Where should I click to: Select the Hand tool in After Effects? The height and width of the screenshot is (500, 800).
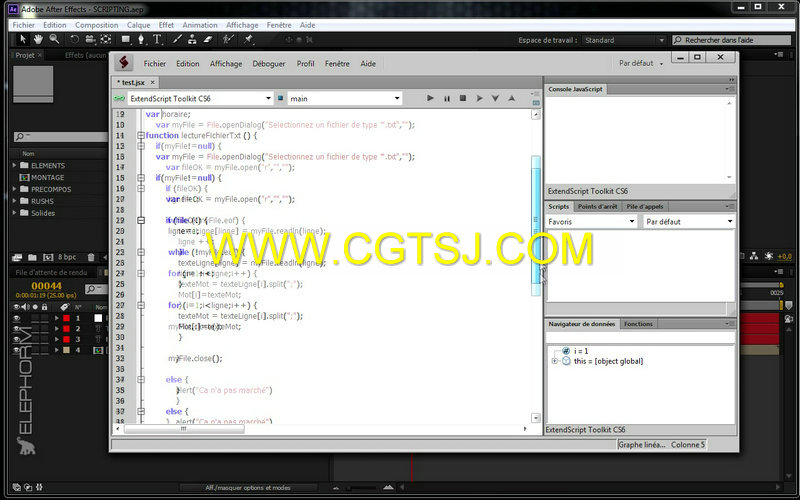[x=38, y=39]
